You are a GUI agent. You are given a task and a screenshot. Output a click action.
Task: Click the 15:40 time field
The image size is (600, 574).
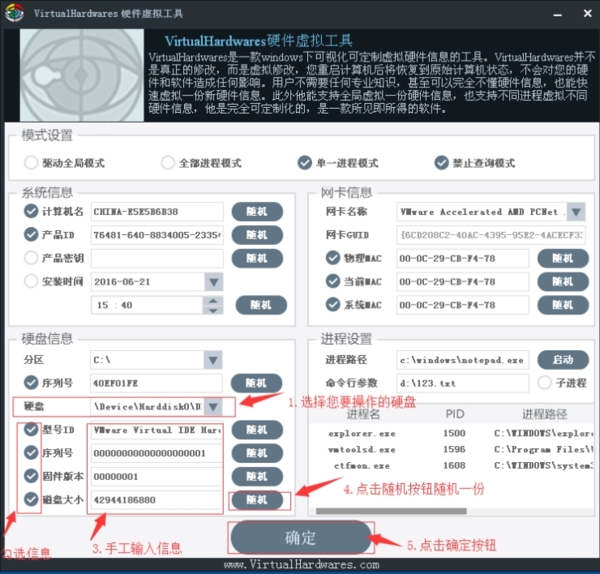click(147, 305)
